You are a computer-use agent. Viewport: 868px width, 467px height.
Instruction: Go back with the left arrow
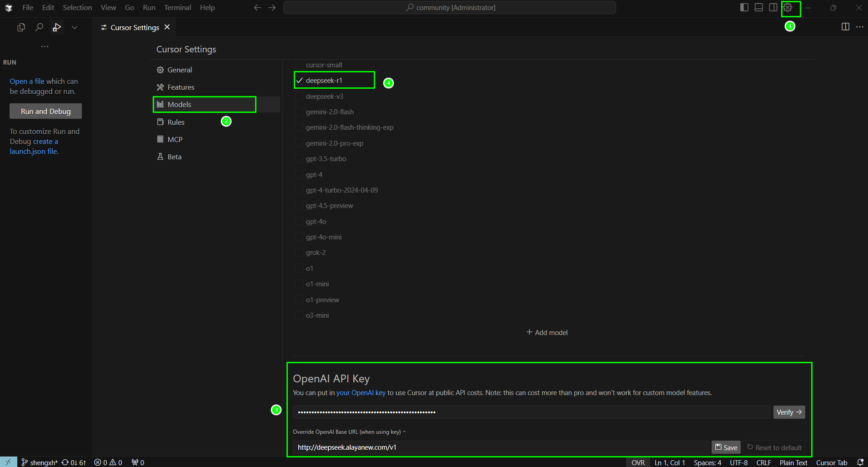(x=257, y=8)
